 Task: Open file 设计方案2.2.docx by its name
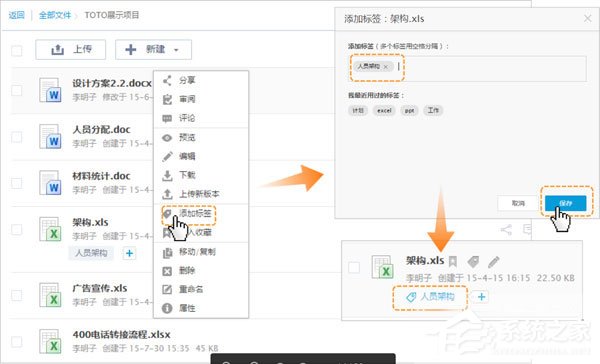pos(112,83)
